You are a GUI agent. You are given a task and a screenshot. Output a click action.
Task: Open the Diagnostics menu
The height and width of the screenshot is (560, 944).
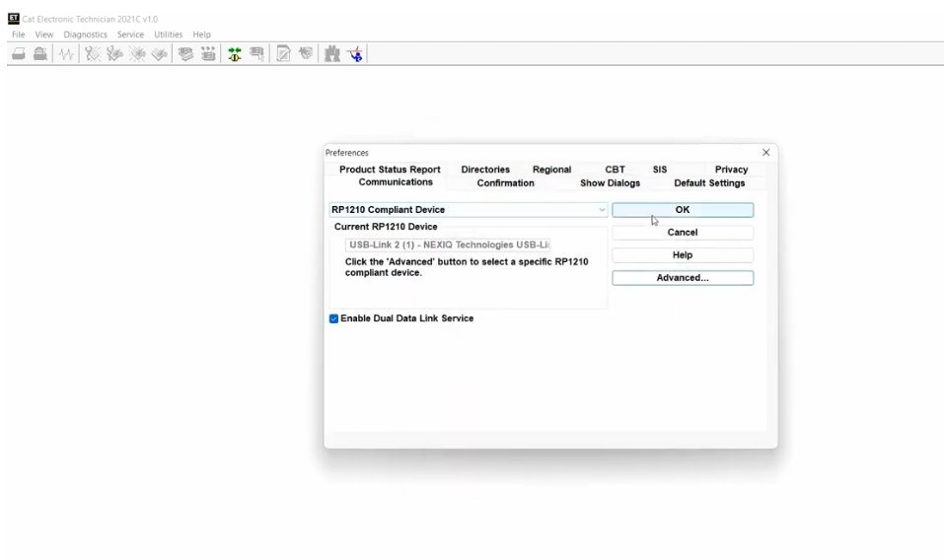pos(86,35)
